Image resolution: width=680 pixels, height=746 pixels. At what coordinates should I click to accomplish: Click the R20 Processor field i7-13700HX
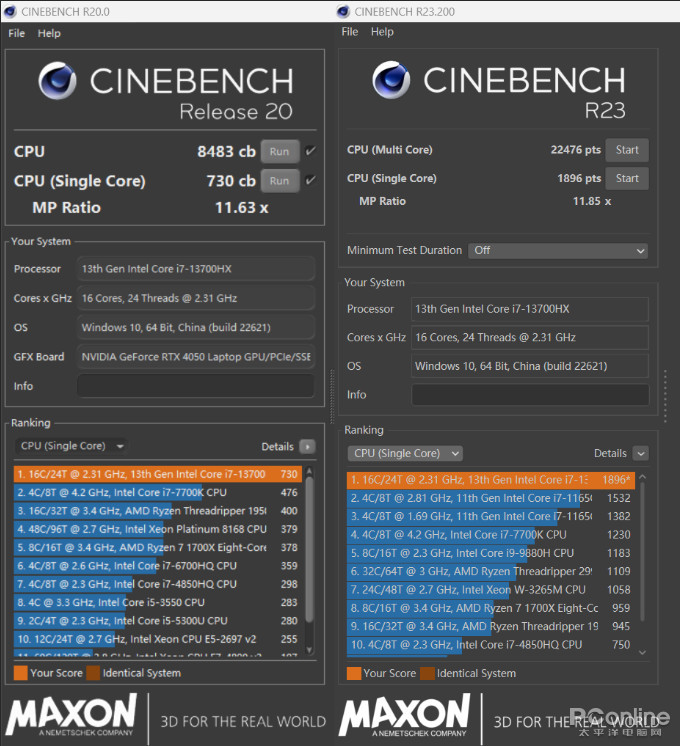pyautogui.click(x=196, y=269)
